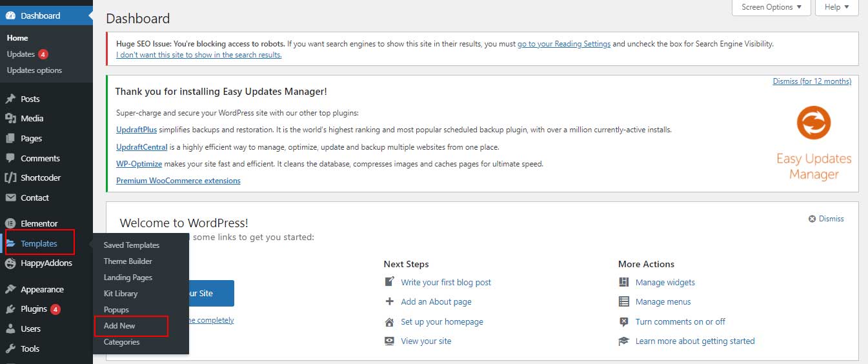868x364 pixels.
Task: Open the UpdraftPlus link
Action: (x=136, y=130)
